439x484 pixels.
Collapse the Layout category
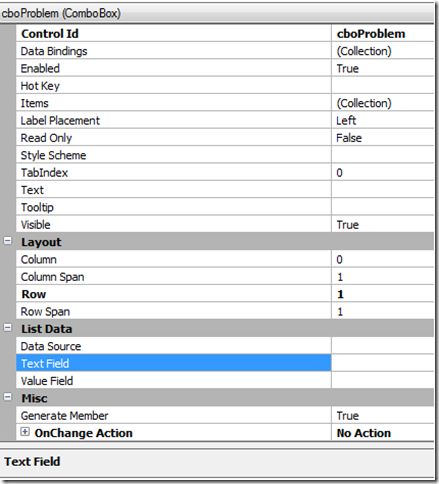coord(8,241)
